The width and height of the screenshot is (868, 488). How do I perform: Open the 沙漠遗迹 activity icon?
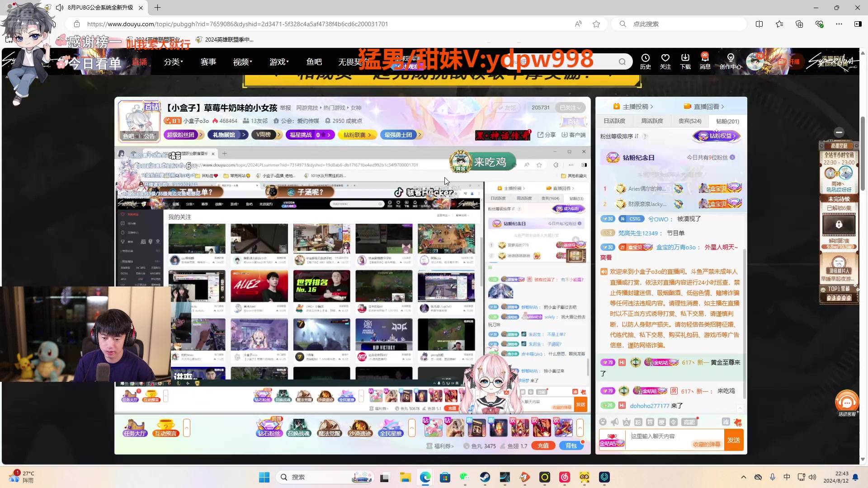coord(360,427)
